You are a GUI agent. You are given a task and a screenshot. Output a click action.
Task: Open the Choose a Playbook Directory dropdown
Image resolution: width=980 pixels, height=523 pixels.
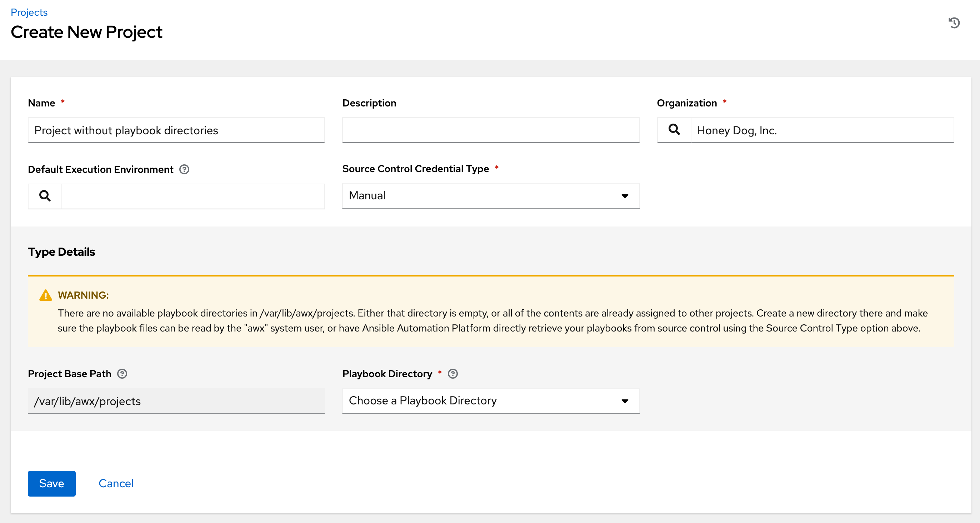click(x=491, y=401)
